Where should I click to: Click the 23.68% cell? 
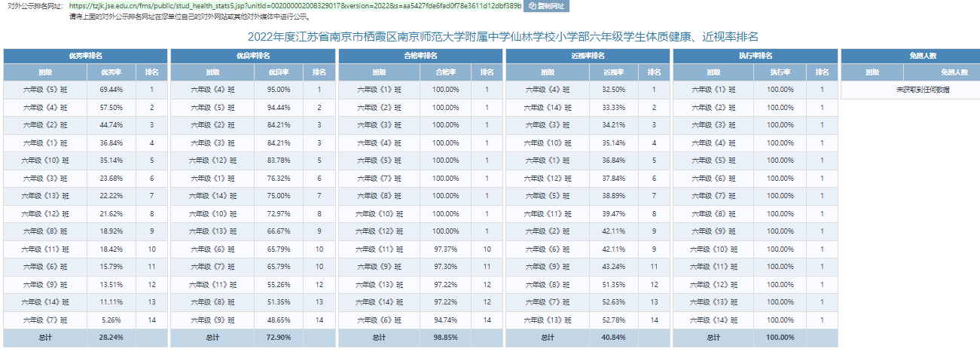[x=111, y=178]
